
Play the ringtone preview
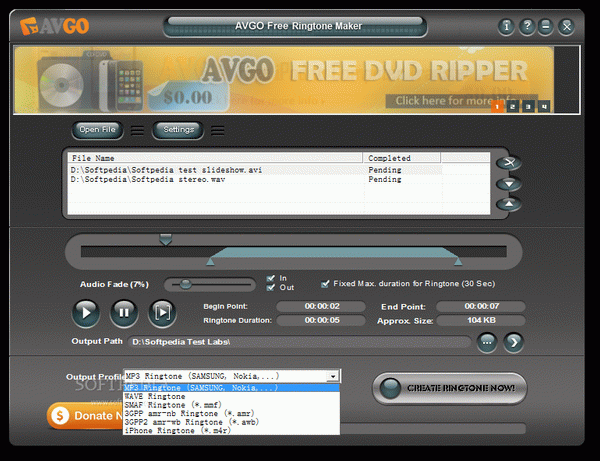click(86, 313)
